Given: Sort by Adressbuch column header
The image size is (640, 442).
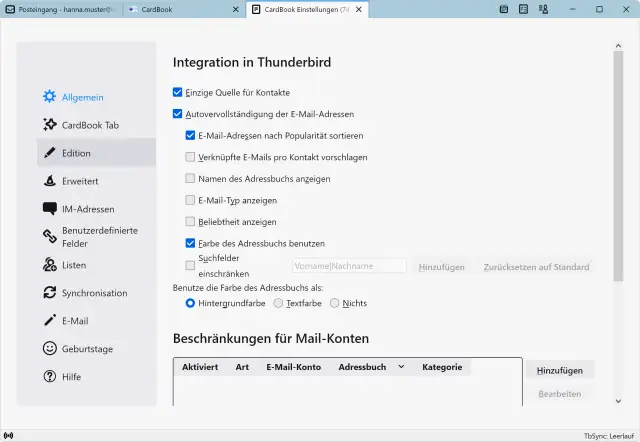Looking at the screenshot, I should tap(362, 367).
